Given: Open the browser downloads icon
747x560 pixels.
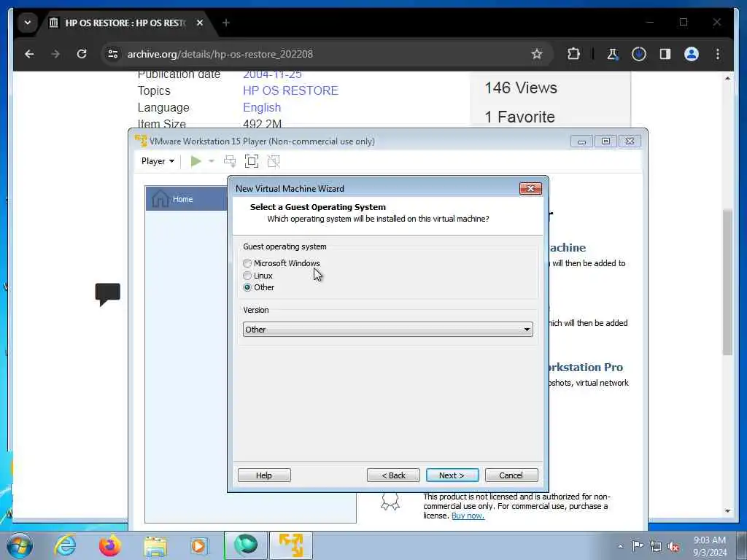Looking at the screenshot, I should click(x=639, y=54).
